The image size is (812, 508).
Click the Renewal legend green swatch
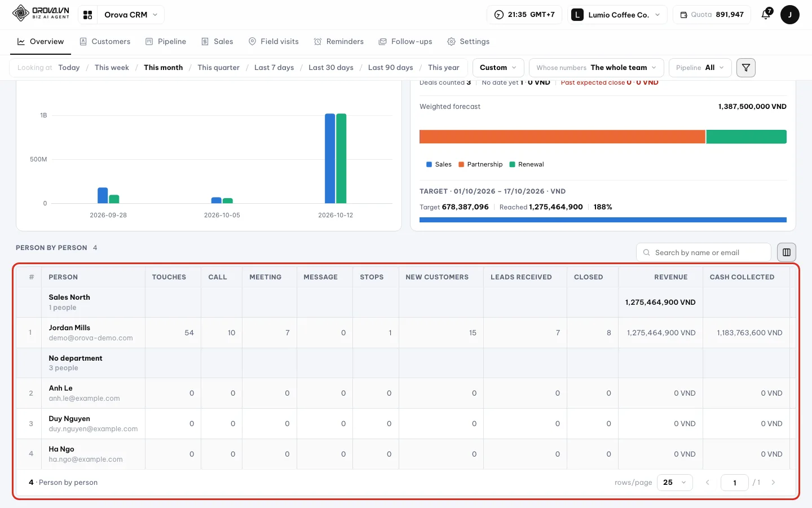pos(512,165)
